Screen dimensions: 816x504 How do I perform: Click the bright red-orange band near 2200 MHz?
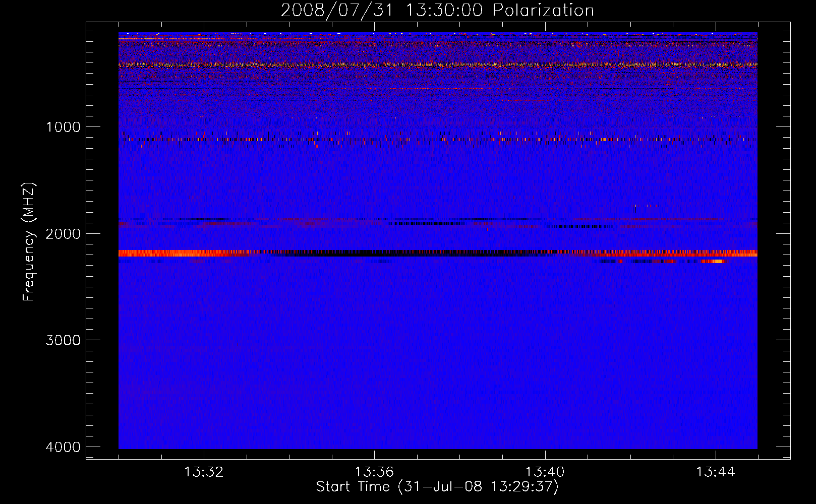pyautogui.click(x=438, y=253)
